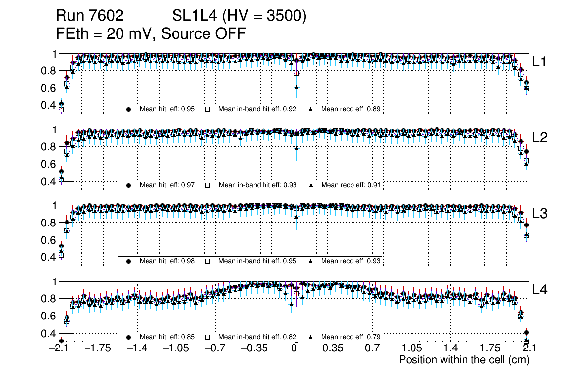
Task: Click the 'SL1L4 (HV = 3500)' title text
Action: 239,17
